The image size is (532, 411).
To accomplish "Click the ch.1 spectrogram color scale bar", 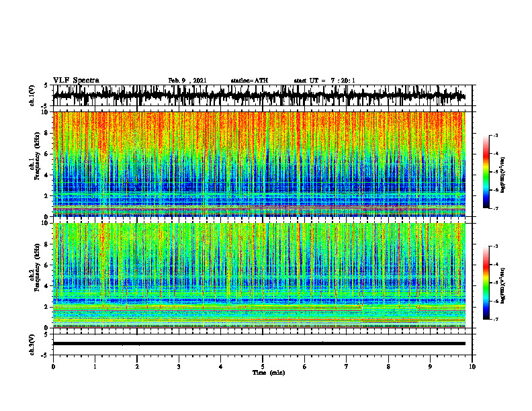I will (486, 172).
